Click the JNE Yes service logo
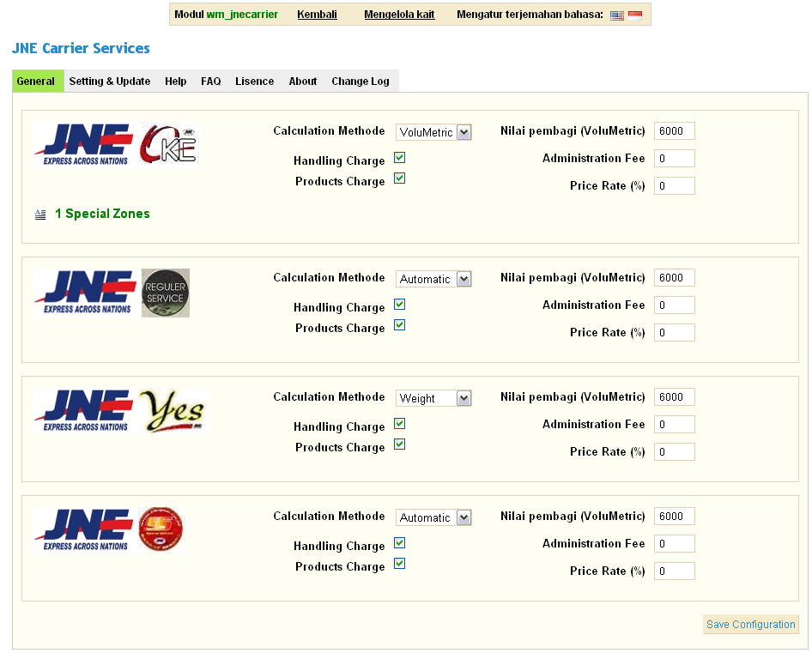This screenshot has height=653, width=812. coord(173,411)
